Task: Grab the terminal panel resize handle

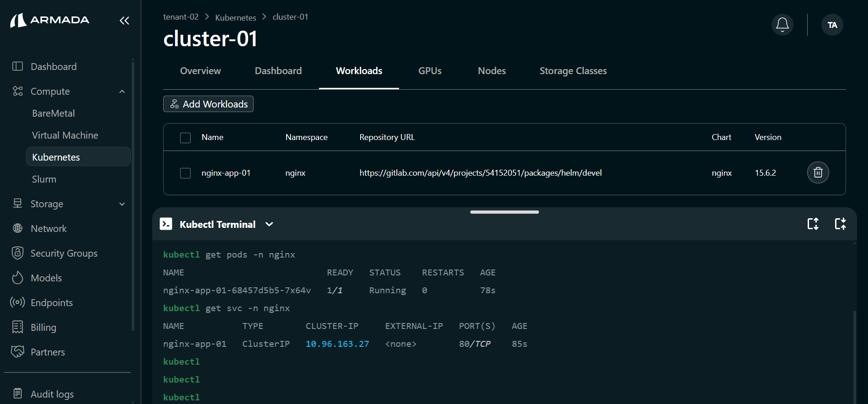Action: tap(504, 212)
